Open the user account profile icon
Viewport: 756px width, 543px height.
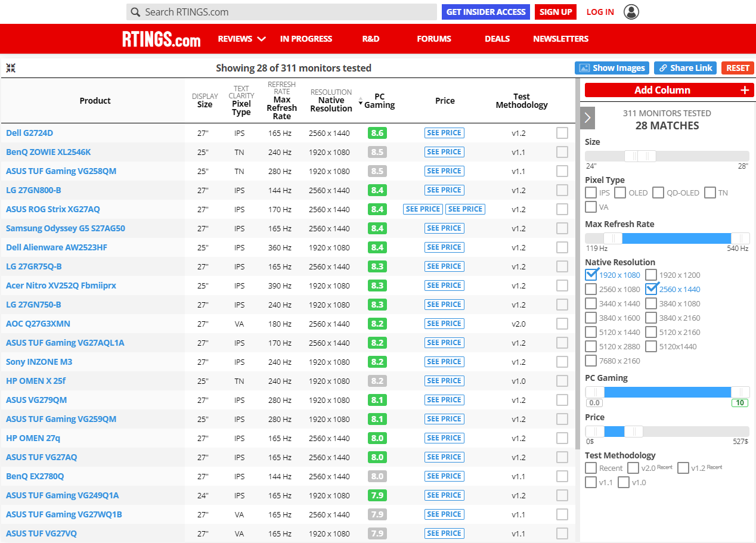[x=631, y=12]
